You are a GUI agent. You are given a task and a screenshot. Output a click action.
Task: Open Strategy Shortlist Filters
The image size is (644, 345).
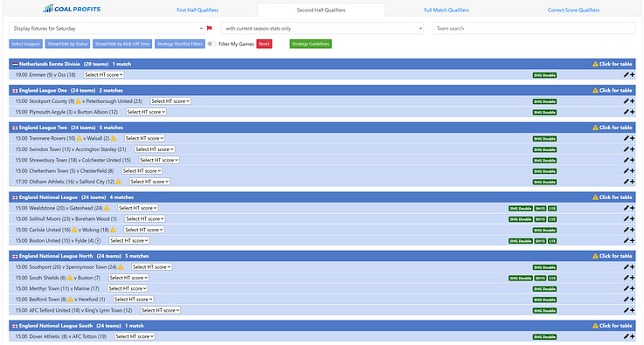coord(179,44)
